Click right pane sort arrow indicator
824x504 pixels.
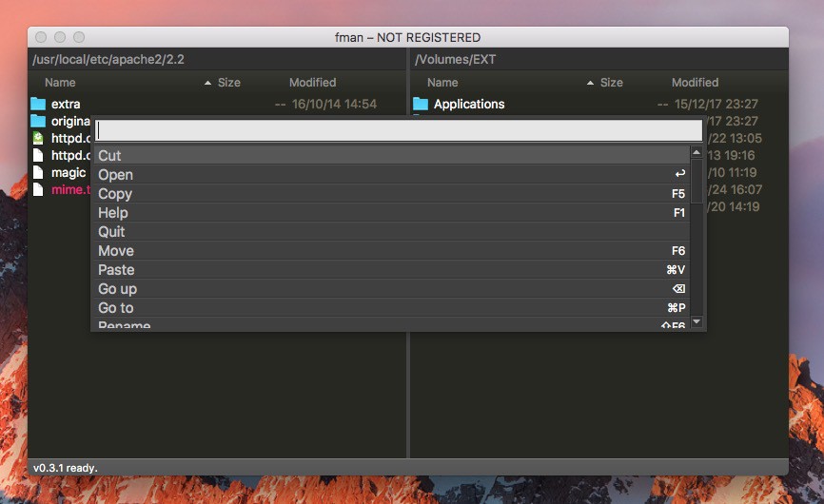pyautogui.click(x=590, y=83)
